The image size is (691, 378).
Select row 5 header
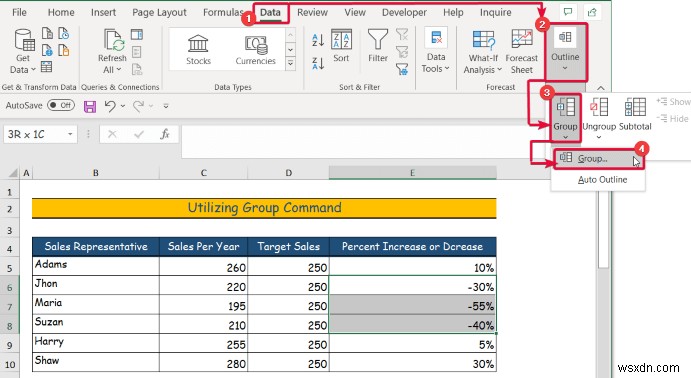10,268
